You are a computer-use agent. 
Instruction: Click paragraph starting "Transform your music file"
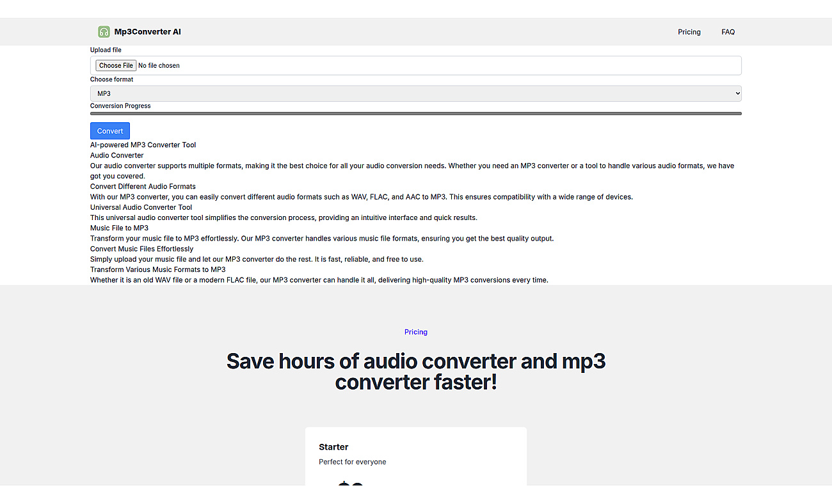322,239
